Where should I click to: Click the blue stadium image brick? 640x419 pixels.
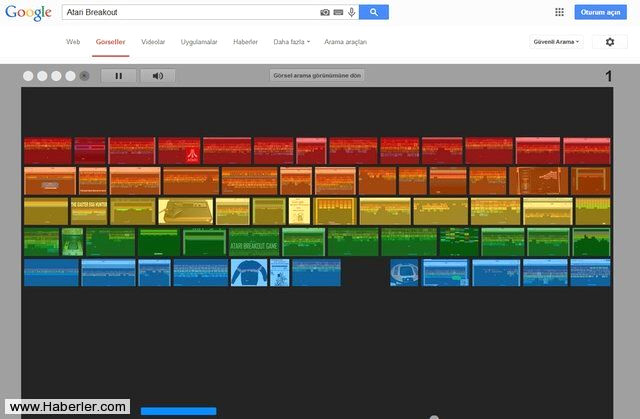coord(404,273)
